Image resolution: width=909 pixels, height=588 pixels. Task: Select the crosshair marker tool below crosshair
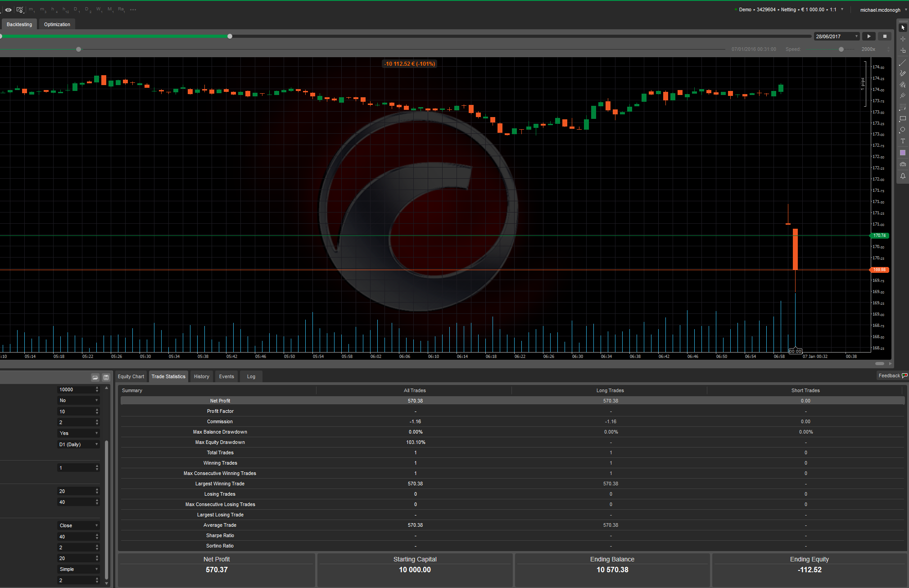[903, 50]
